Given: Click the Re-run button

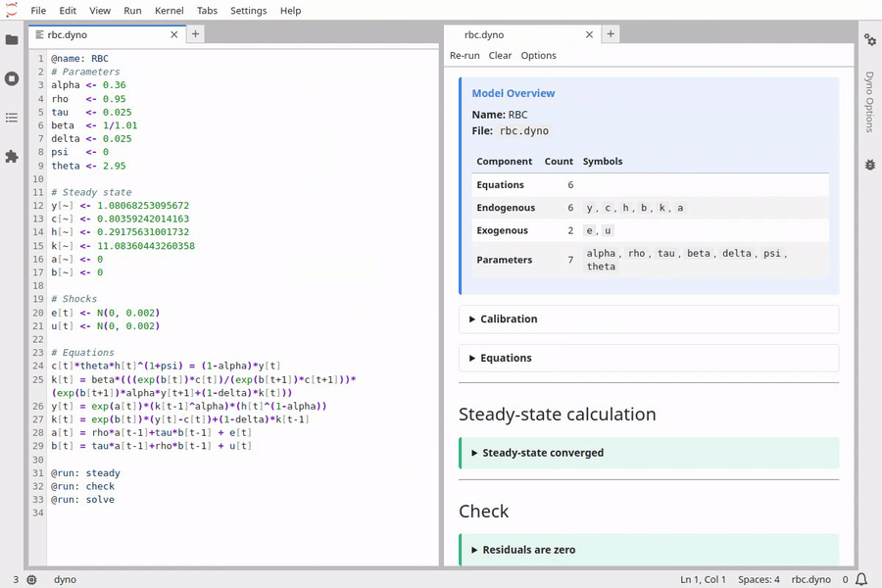Looking at the screenshot, I should coord(465,56).
